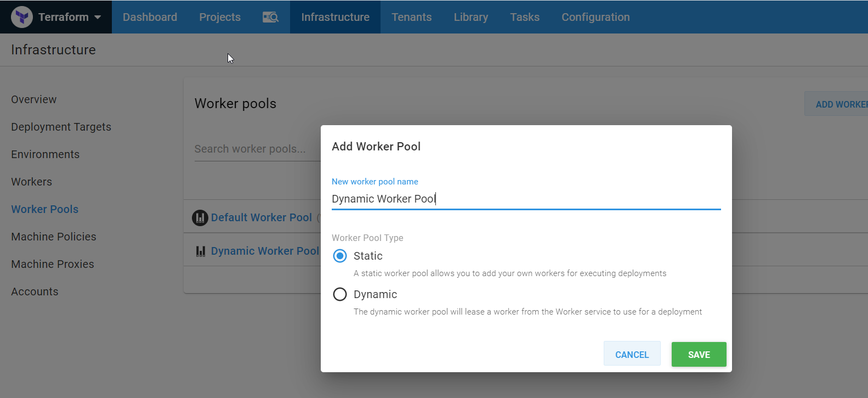Viewport: 868px width, 398px height.
Task: Open the search projects icon in navbar
Action: pos(270,17)
